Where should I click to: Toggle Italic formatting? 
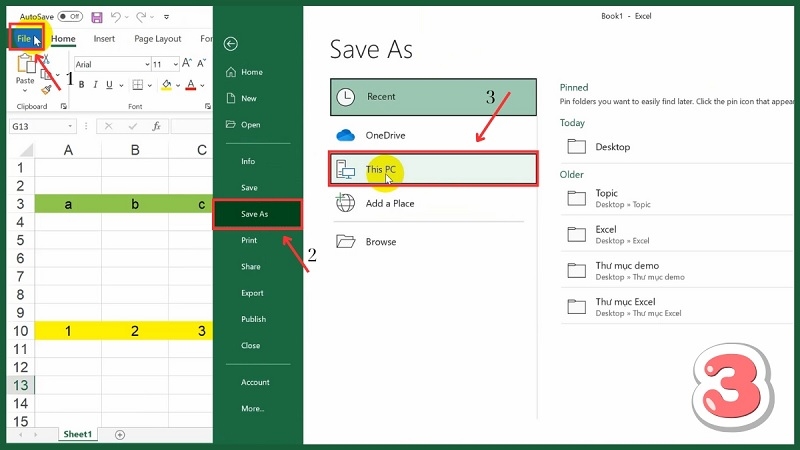tap(95, 85)
